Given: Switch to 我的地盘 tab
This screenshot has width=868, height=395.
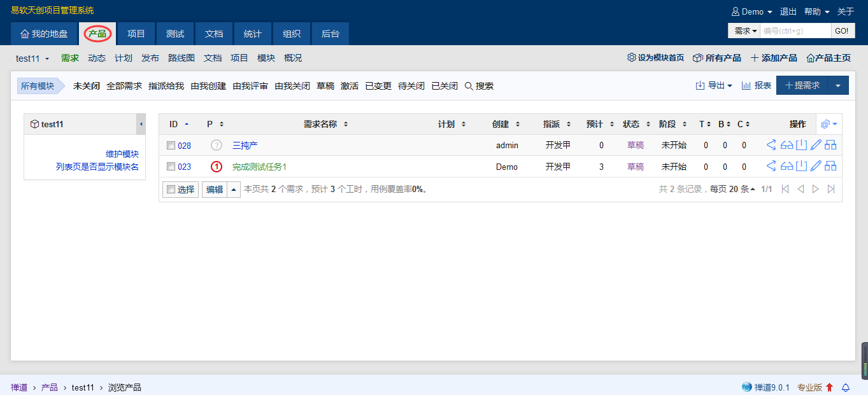Looking at the screenshot, I should coord(44,34).
